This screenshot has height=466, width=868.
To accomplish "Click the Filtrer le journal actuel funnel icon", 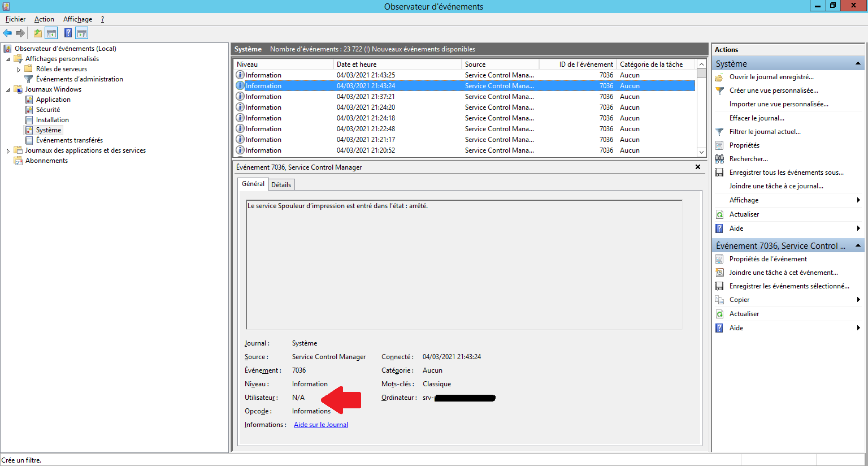I will pos(719,132).
